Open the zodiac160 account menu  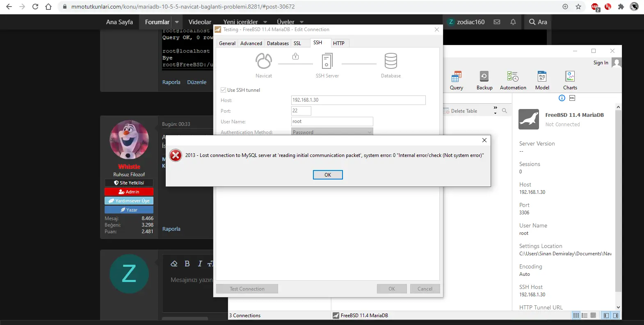466,22
